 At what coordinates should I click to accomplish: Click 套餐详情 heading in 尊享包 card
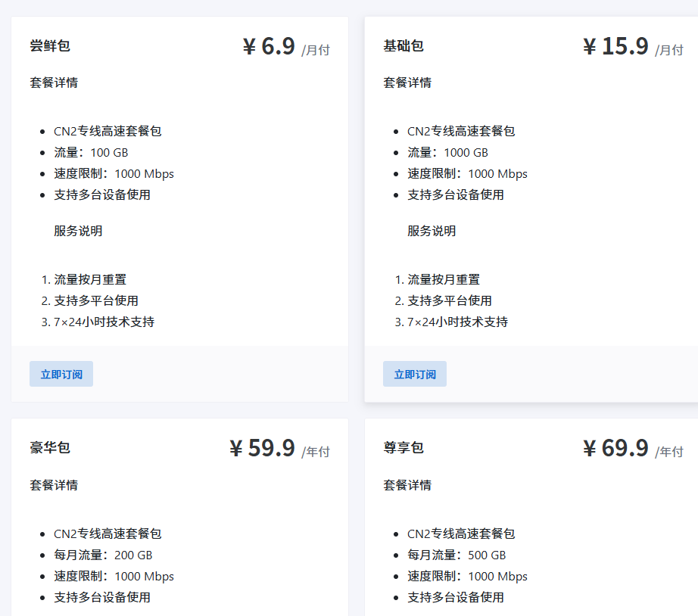(407, 484)
